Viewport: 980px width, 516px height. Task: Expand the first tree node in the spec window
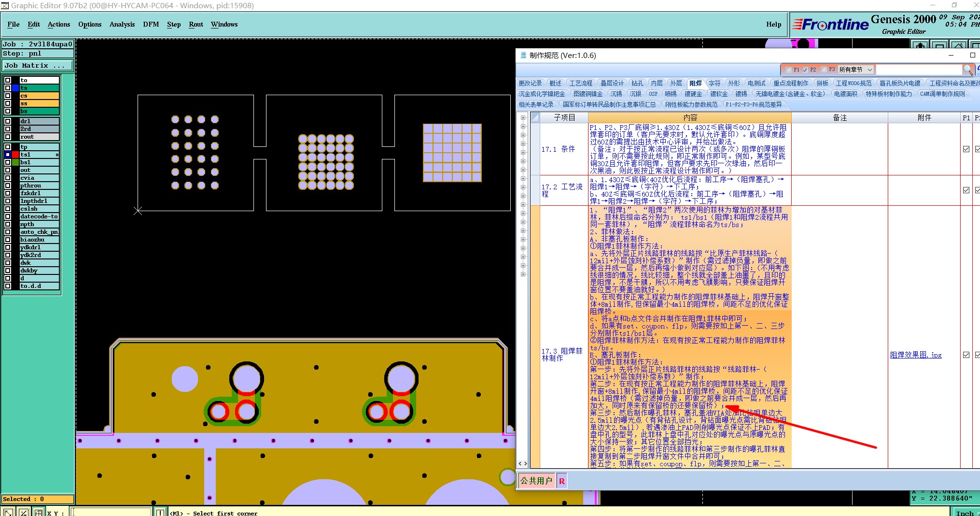click(x=523, y=117)
